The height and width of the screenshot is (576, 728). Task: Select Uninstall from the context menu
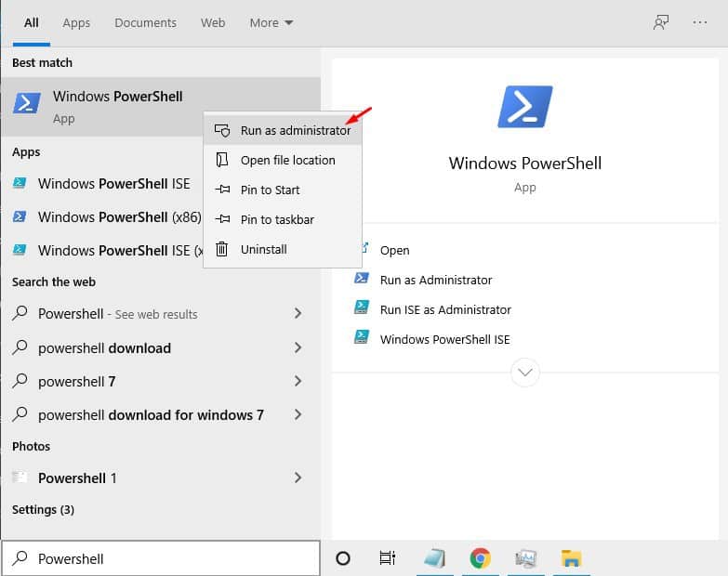tap(283, 249)
